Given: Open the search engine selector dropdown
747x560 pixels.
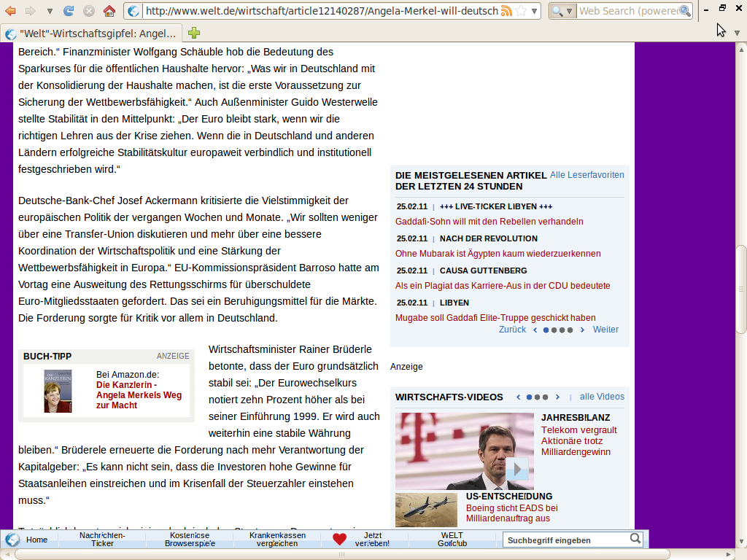Looking at the screenshot, I should [x=562, y=11].
